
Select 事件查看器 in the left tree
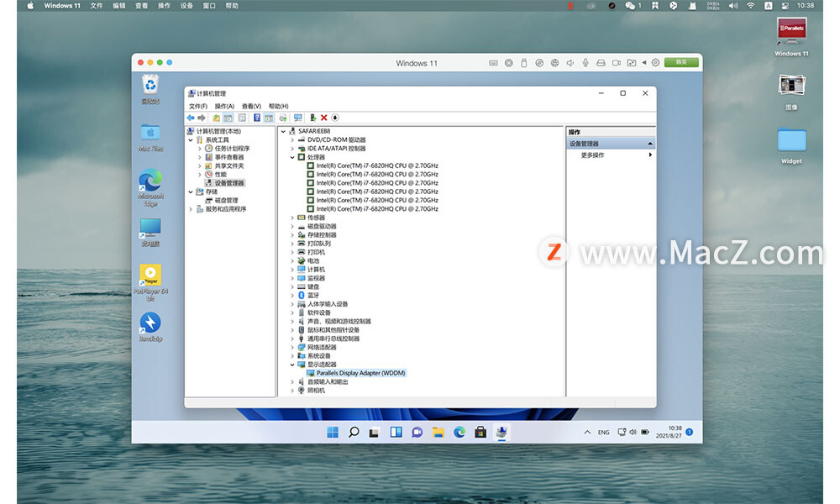229,157
